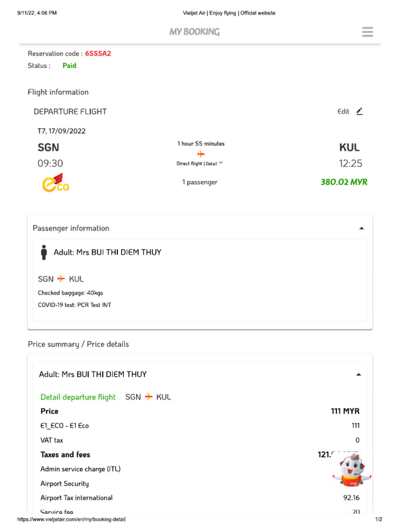Click the Checked baggage 40kgs line
Screen dimensions: 399x532
(70, 293)
